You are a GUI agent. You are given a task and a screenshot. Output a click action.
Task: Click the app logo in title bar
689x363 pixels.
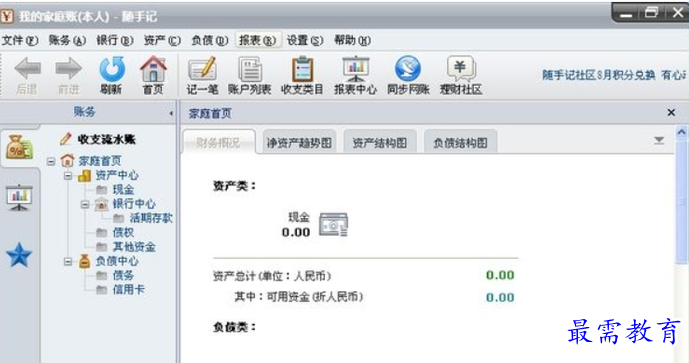pos(7,16)
